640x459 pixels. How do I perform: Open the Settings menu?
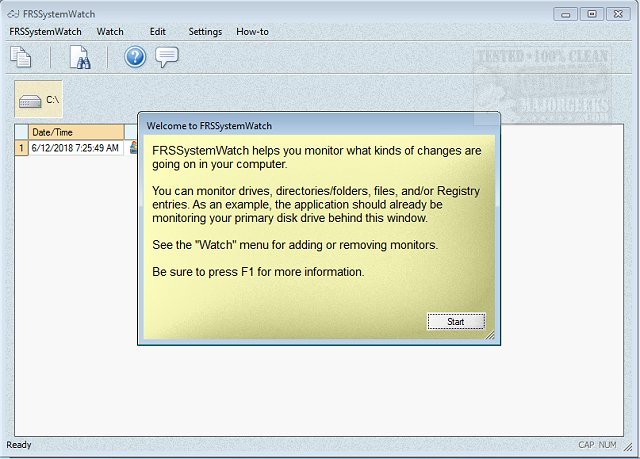(205, 32)
